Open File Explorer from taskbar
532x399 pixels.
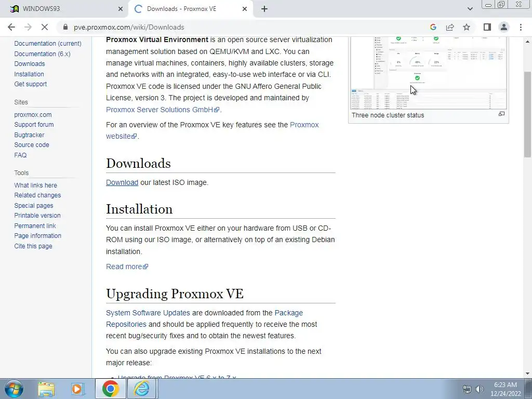[x=46, y=389]
